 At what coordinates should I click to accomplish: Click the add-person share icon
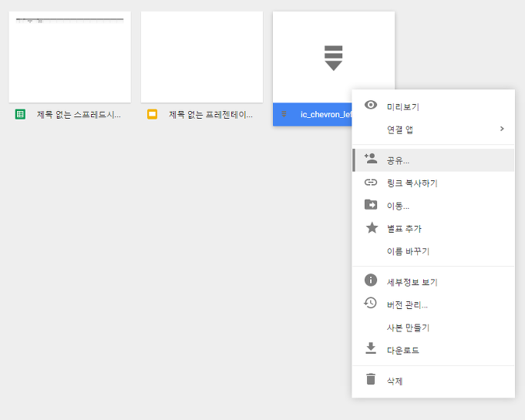coord(371,159)
